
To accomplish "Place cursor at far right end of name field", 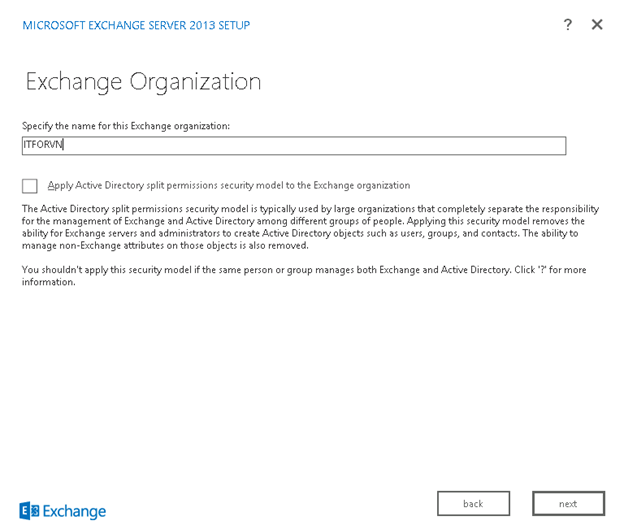I will 560,146.
